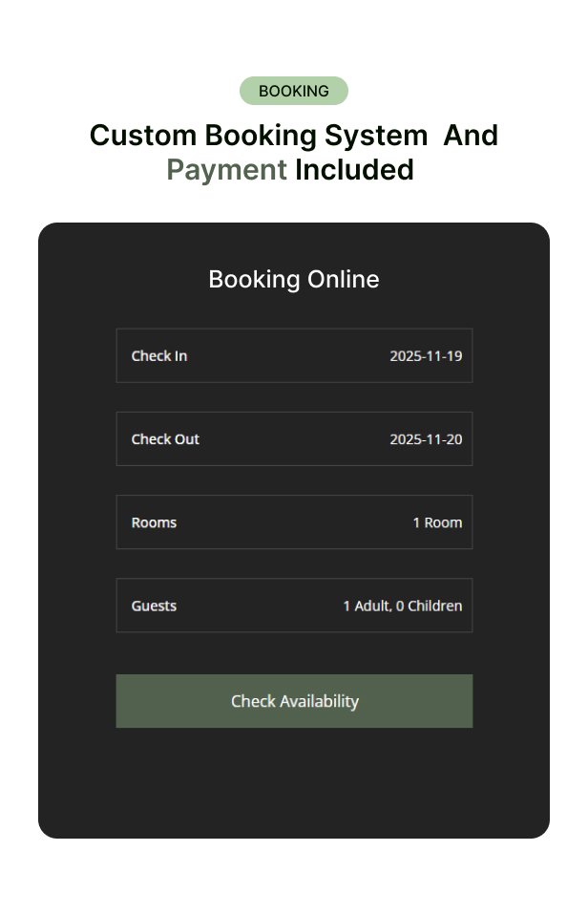
Task: Click the green "Payment" word in heading
Action: coord(226,170)
